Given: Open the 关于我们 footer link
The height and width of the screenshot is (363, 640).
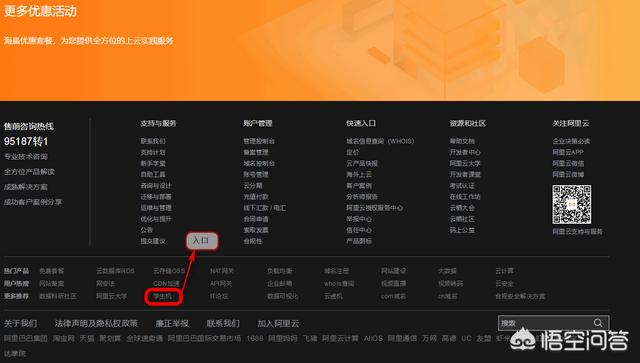Looking at the screenshot, I should pyautogui.click(x=20, y=323).
